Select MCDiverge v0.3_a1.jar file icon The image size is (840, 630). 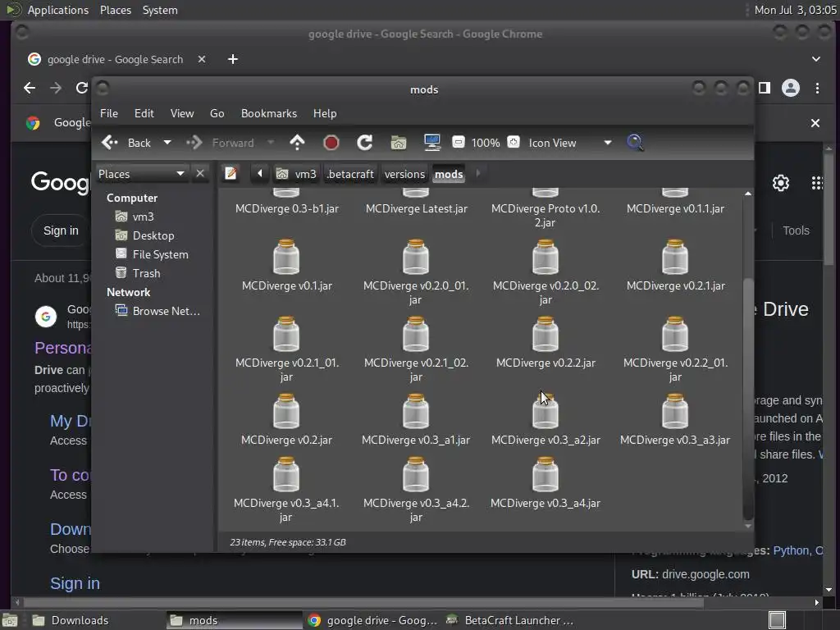(416, 412)
